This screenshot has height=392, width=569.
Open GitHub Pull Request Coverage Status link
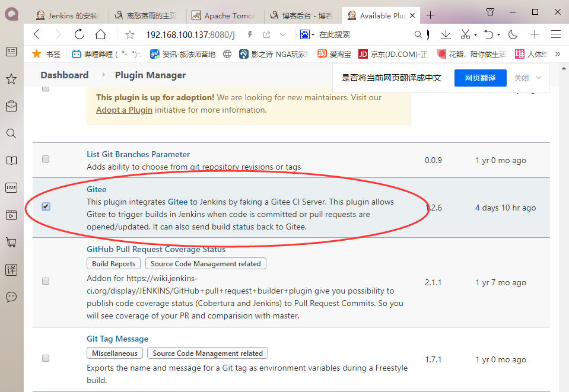tap(156, 249)
